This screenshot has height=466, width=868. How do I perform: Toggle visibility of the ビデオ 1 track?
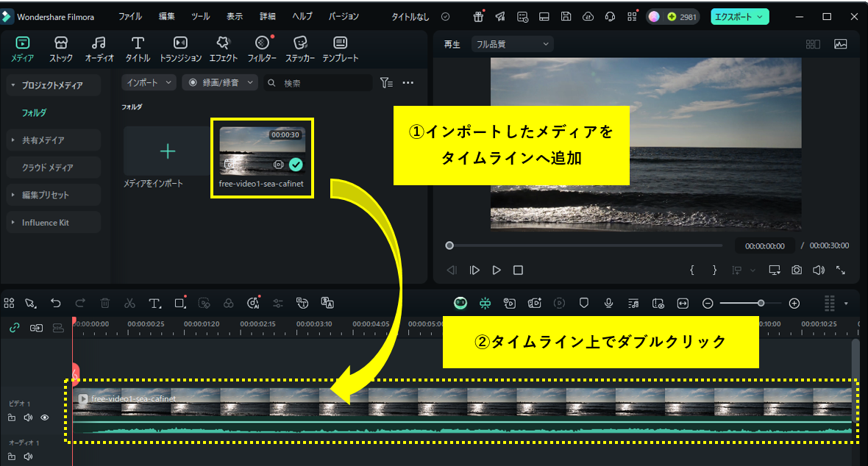pos(44,417)
